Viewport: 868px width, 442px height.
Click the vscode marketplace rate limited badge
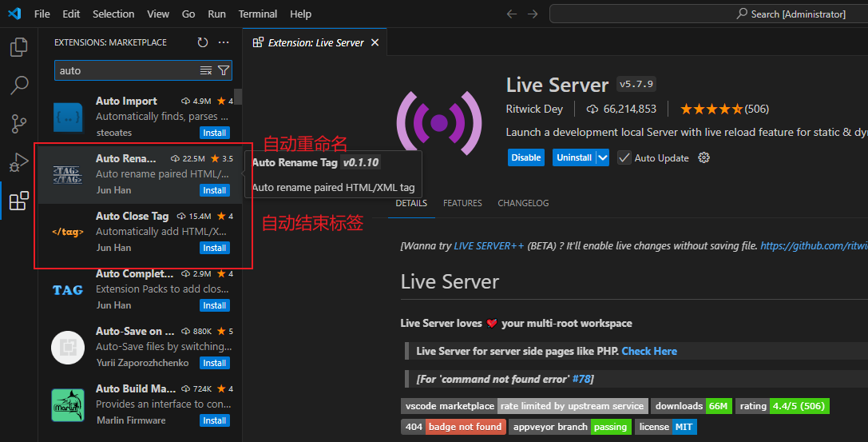tap(524, 406)
